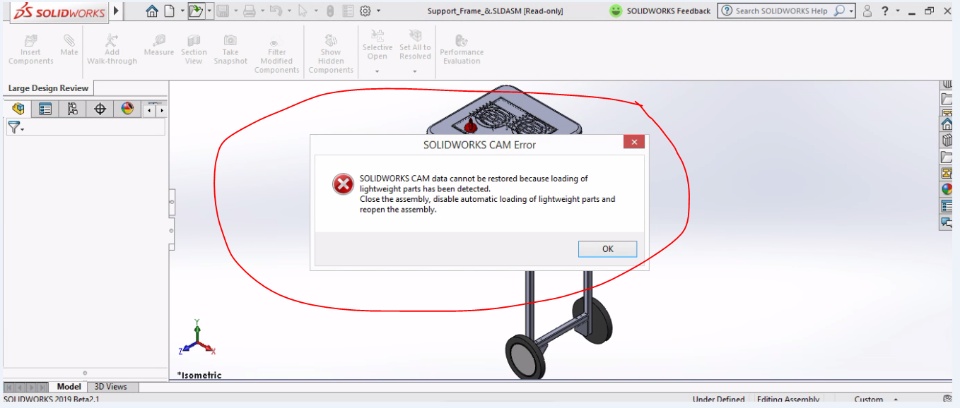Expand the Save dropdown arrow
Image resolution: width=960 pixels, height=408 pixels.
pos(236,10)
